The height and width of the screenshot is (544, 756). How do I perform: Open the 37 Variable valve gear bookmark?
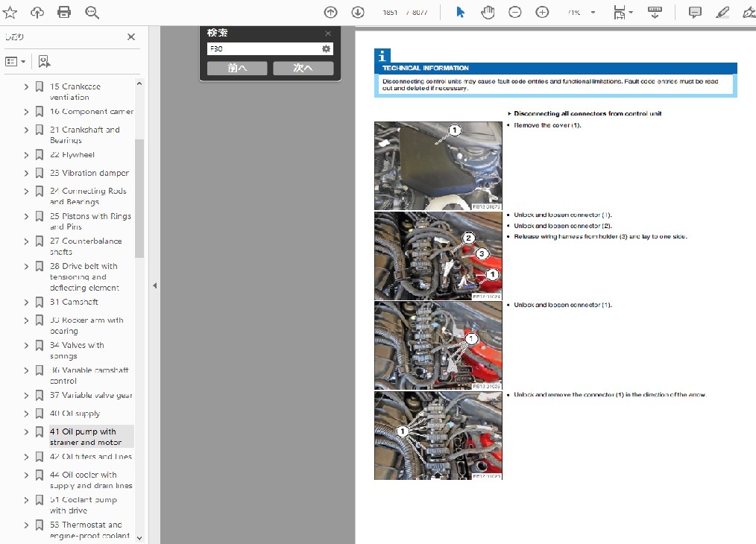click(91, 395)
